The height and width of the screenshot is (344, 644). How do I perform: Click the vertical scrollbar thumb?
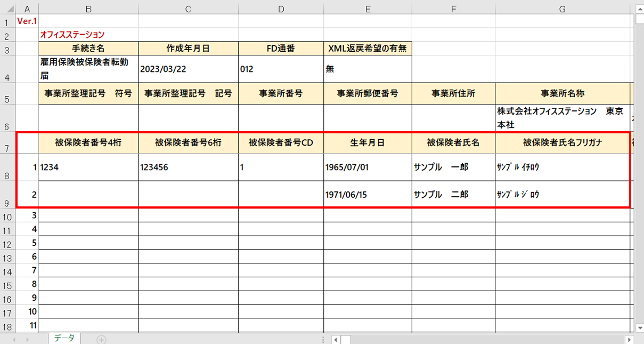639,19
